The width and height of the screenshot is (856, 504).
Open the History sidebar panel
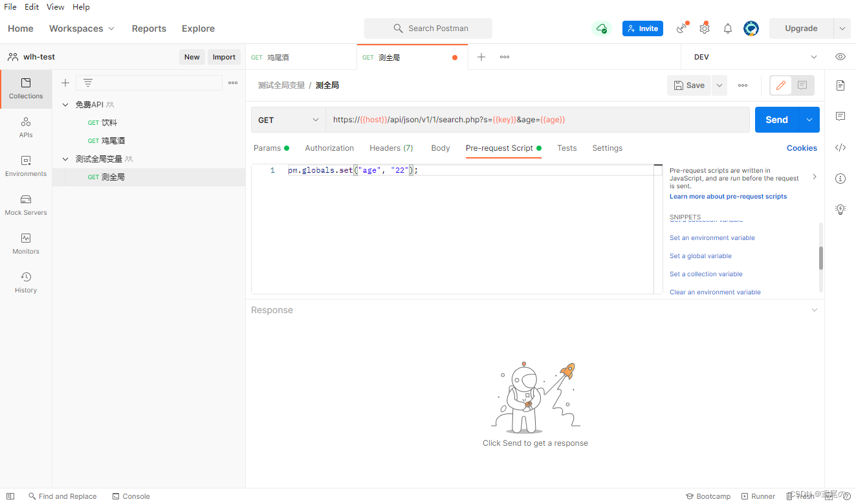tap(26, 283)
